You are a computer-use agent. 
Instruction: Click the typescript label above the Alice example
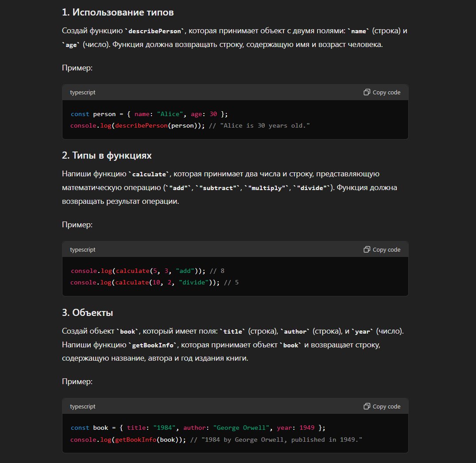pos(82,93)
